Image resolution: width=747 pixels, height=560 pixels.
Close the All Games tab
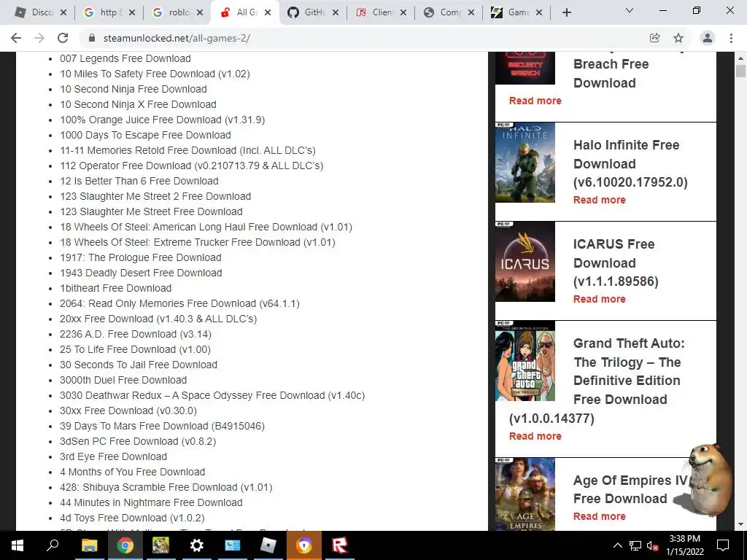(x=268, y=12)
